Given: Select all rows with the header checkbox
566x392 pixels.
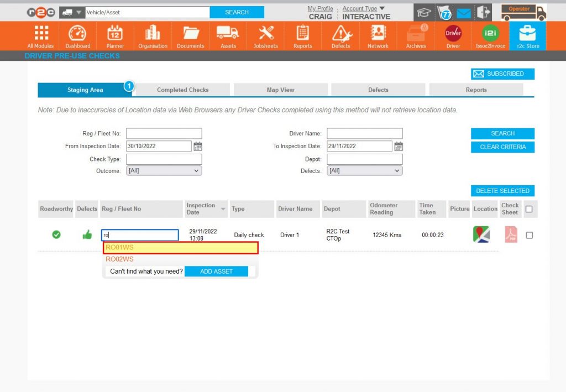Looking at the screenshot, I should coord(529,208).
